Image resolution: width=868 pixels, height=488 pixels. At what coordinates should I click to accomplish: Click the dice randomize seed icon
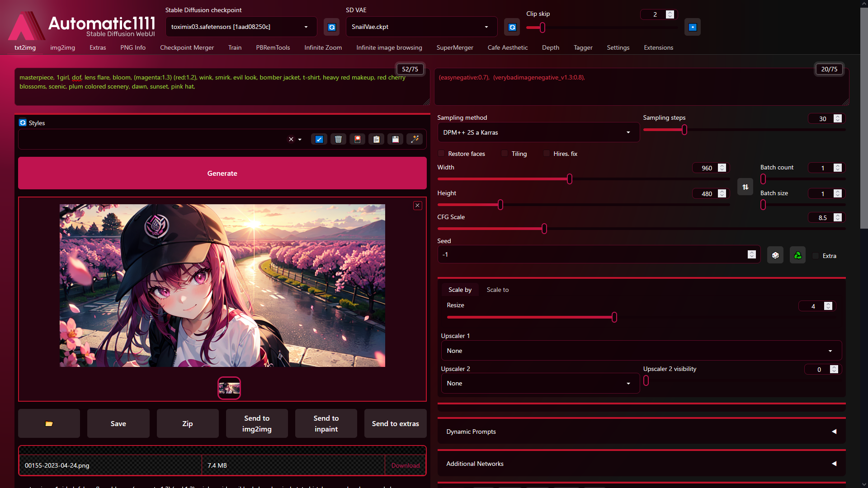coord(775,255)
